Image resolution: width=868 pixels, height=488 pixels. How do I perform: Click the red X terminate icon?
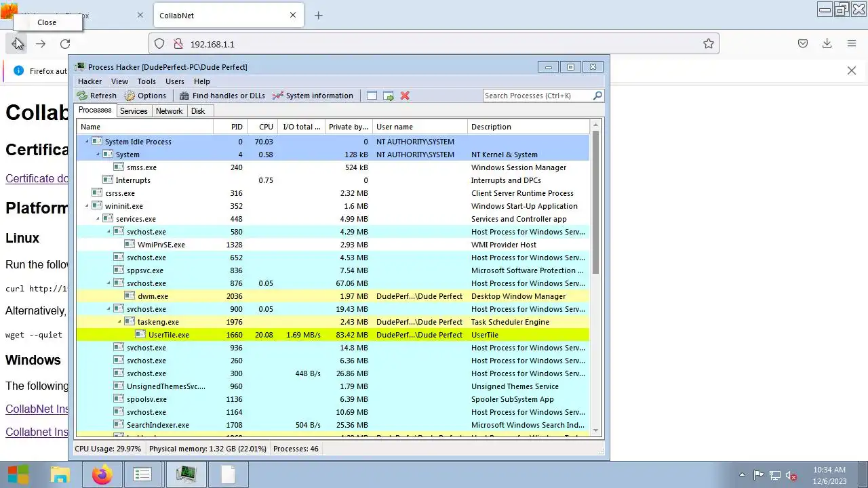click(405, 96)
